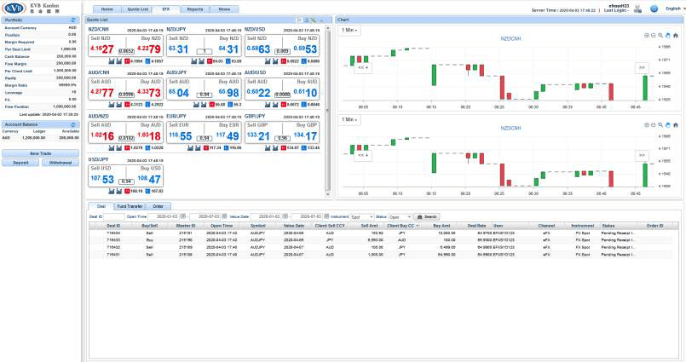Select the first deal row in table
686x362 pixels.
(381, 233)
